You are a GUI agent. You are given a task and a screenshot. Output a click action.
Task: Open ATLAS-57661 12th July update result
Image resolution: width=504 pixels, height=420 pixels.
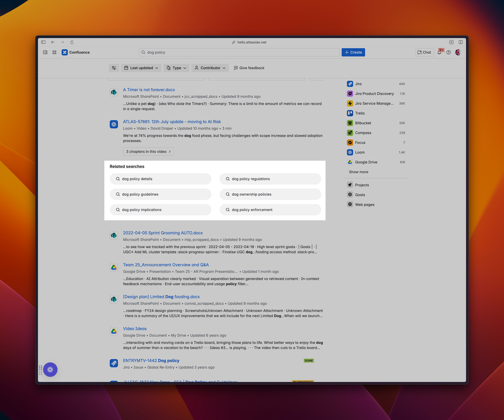coord(172,122)
